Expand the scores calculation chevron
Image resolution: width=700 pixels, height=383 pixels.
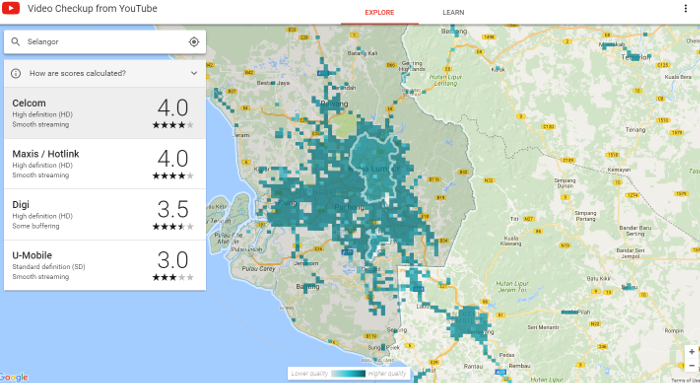194,73
